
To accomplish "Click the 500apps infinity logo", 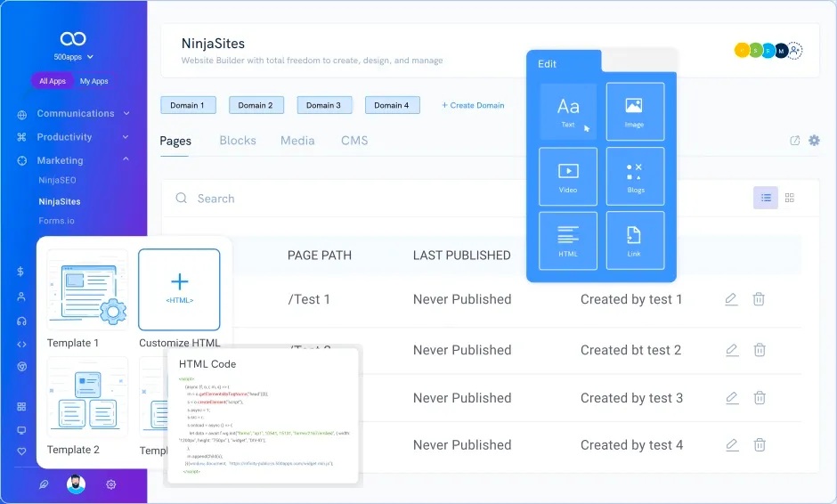I will click(x=73, y=38).
